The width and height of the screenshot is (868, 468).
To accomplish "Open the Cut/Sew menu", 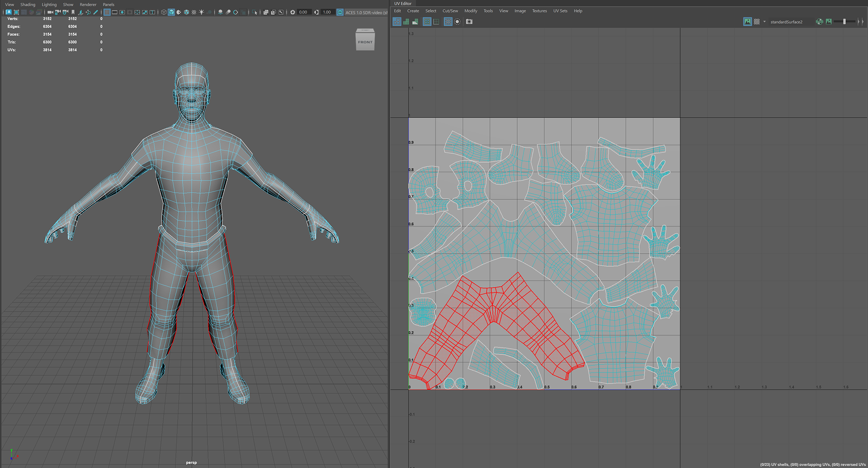I will coord(450,11).
